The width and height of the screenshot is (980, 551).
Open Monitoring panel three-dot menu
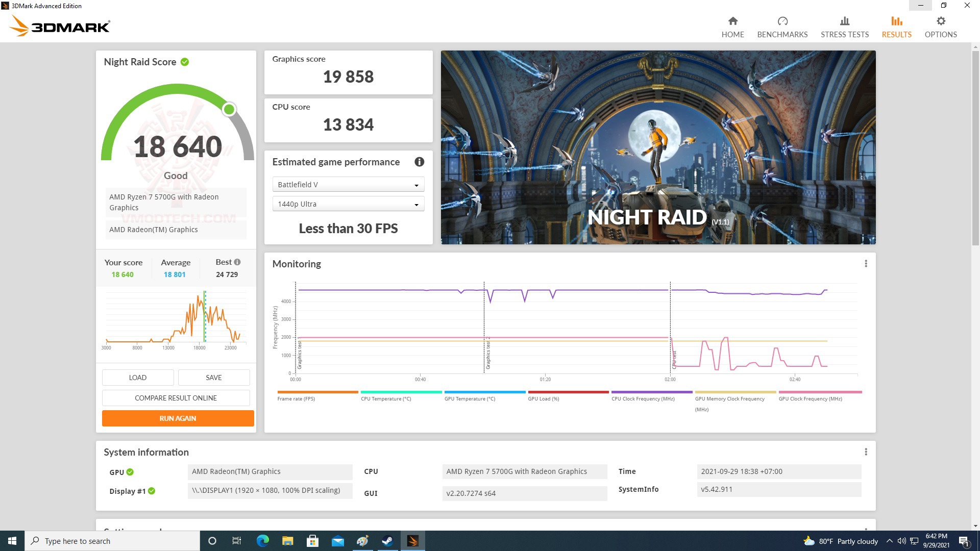coord(866,264)
